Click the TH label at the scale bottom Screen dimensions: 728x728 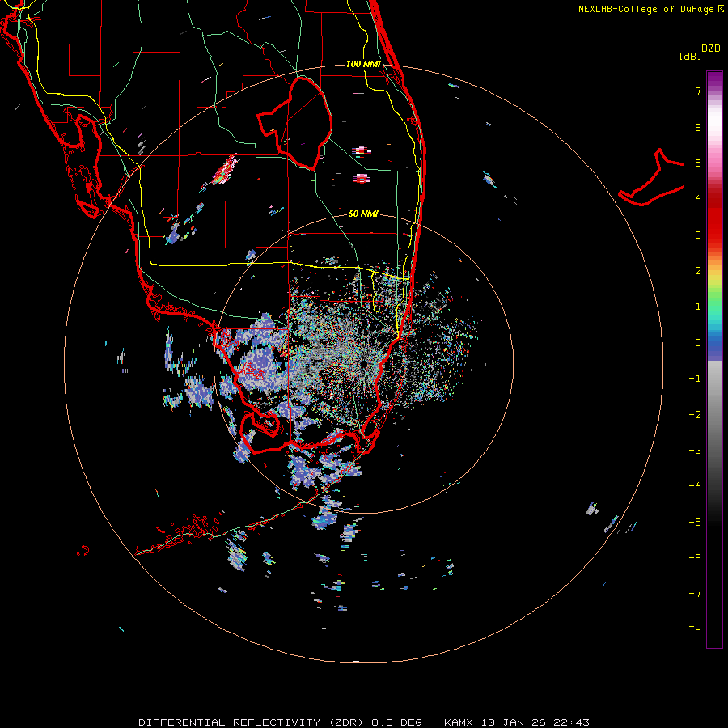(695, 630)
